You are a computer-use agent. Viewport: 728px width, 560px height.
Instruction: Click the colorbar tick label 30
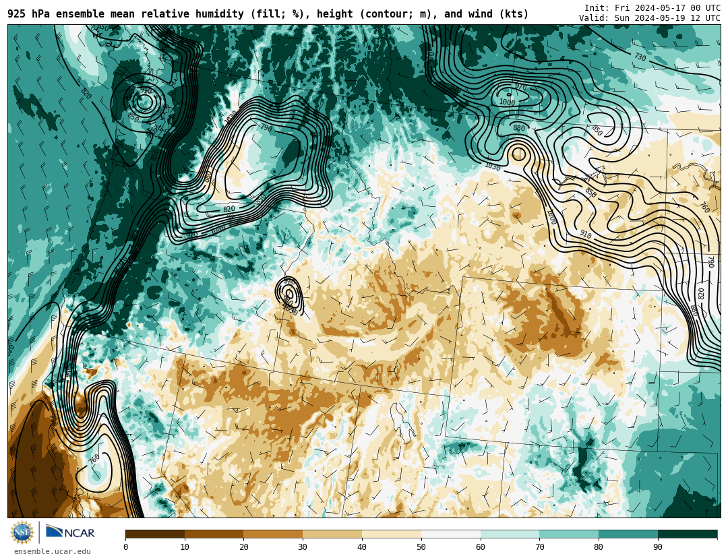click(303, 547)
